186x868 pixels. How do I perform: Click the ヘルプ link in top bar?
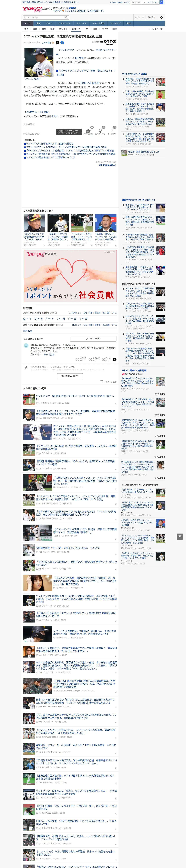coord(127,2)
